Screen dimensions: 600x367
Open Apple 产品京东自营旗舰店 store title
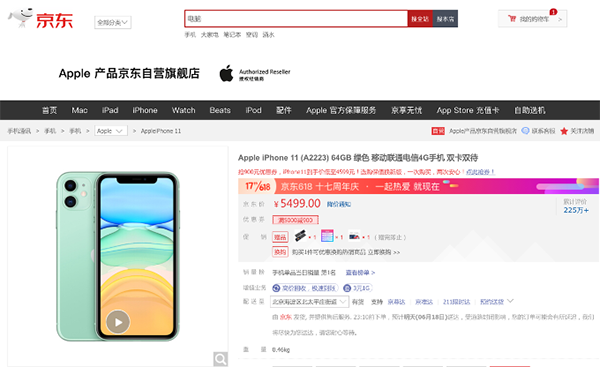pos(129,73)
